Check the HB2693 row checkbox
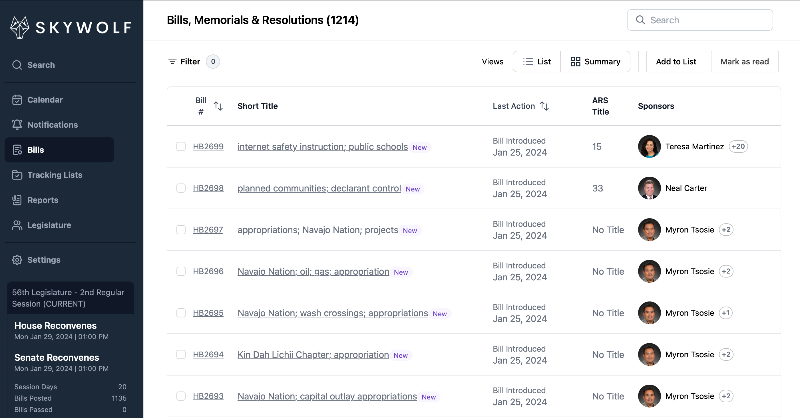 (x=181, y=396)
